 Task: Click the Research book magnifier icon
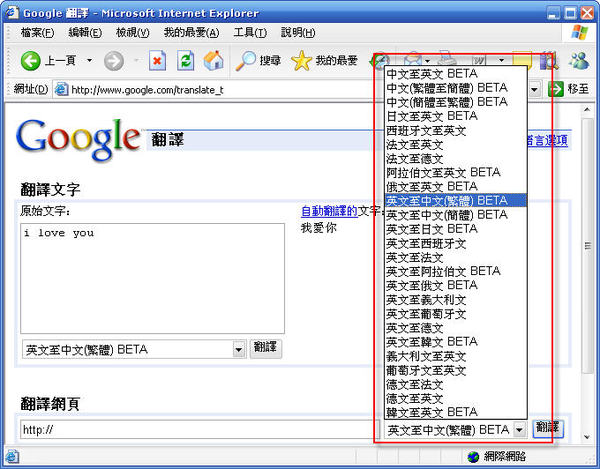click(x=549, y=60)
